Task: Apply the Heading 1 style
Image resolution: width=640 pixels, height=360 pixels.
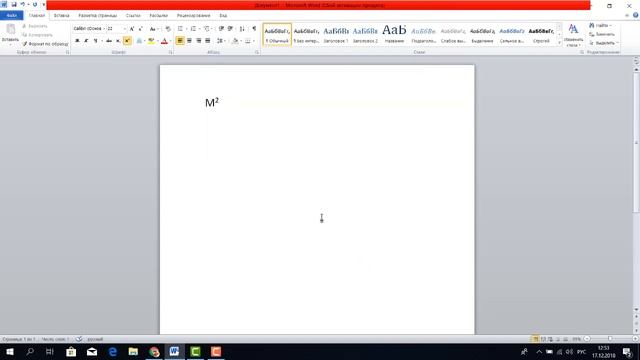Action: (x=336, y=35)
